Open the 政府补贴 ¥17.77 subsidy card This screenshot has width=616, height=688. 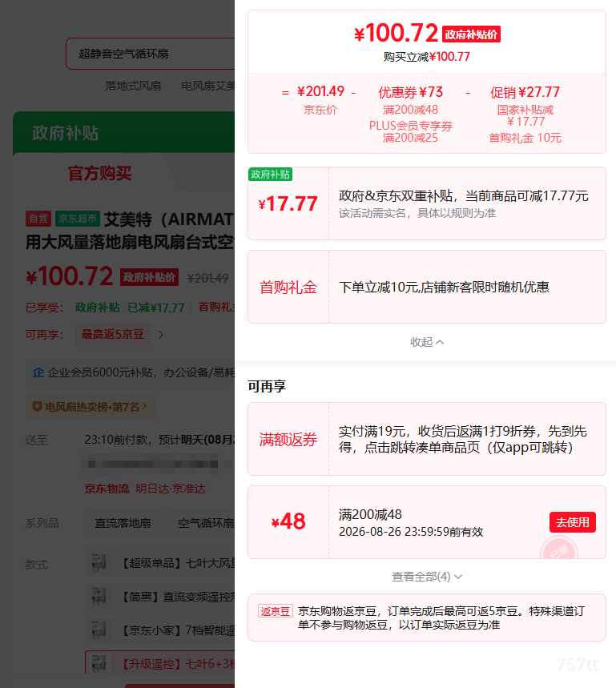[427, 203]
